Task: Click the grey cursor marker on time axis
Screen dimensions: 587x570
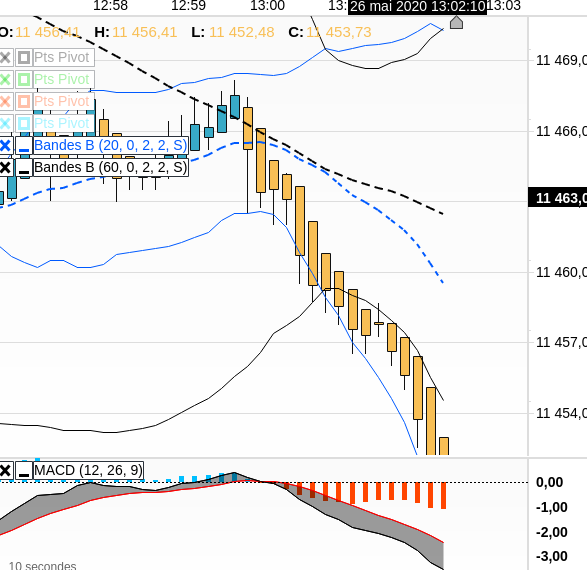Action: click(x=456, y=22)
